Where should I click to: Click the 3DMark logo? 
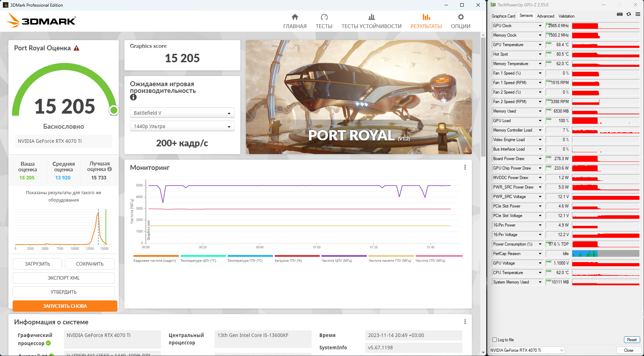pos(41,20)
